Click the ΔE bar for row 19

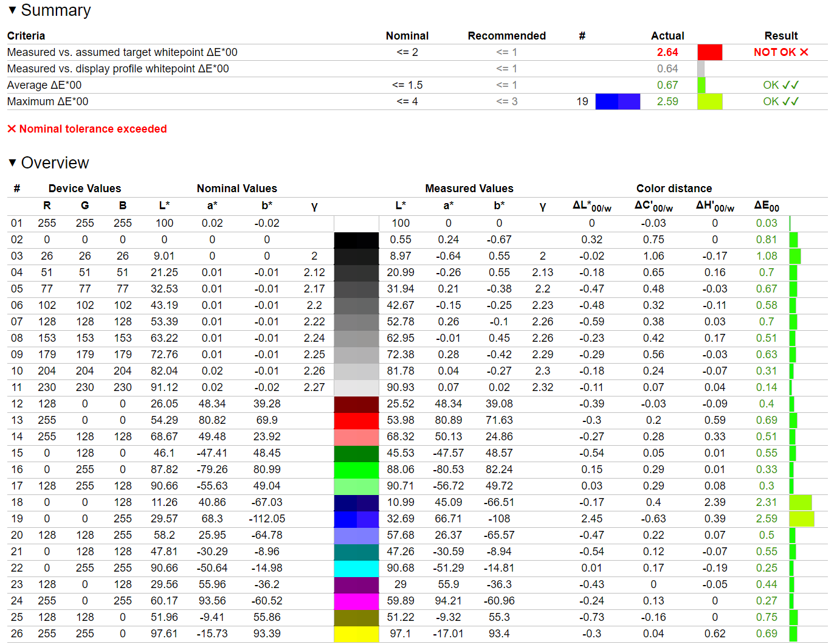point(802,519)
